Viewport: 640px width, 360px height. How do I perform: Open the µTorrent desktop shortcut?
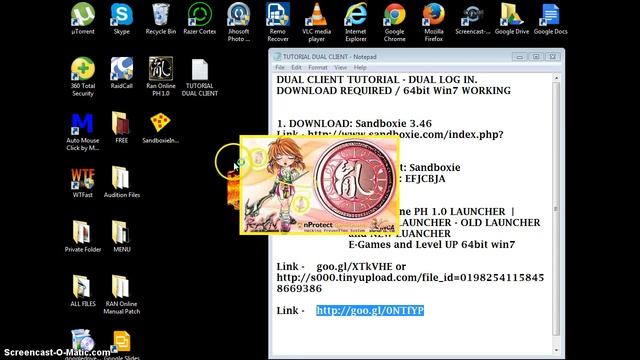tap(83, 19)
